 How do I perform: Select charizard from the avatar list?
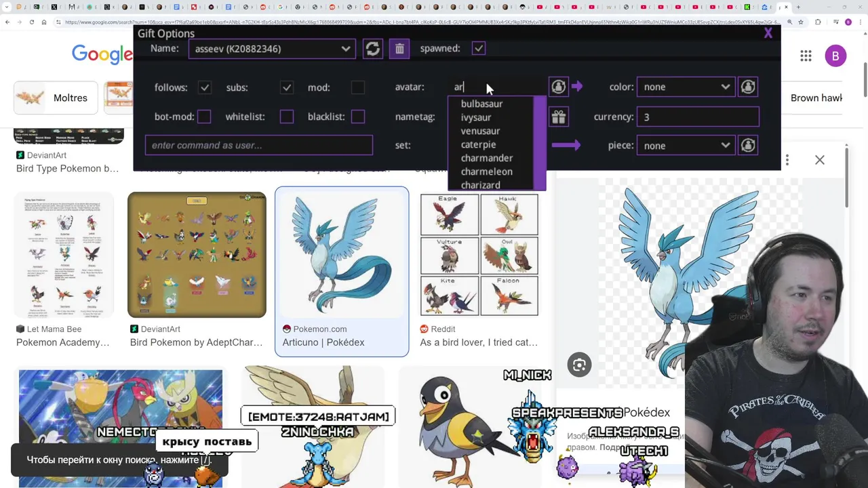pos(481,185)
